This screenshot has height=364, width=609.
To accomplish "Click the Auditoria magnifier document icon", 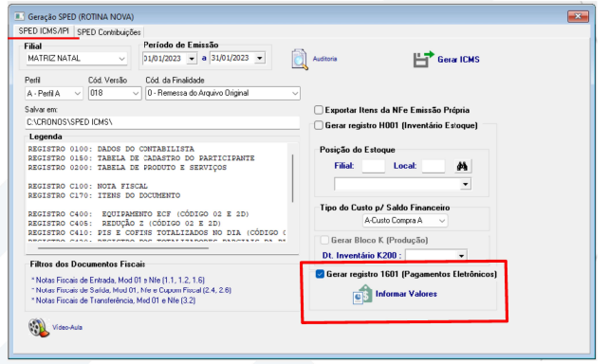I will [300, 59].
